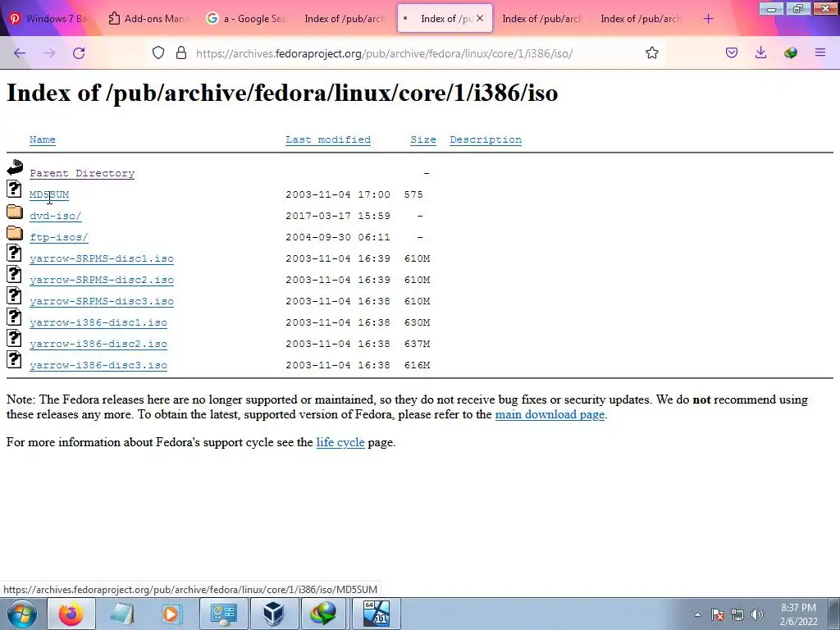Click the 630M size of yarrow-i386-disc1.iso
The image size is (840, 630).
(x=417, y=322)
